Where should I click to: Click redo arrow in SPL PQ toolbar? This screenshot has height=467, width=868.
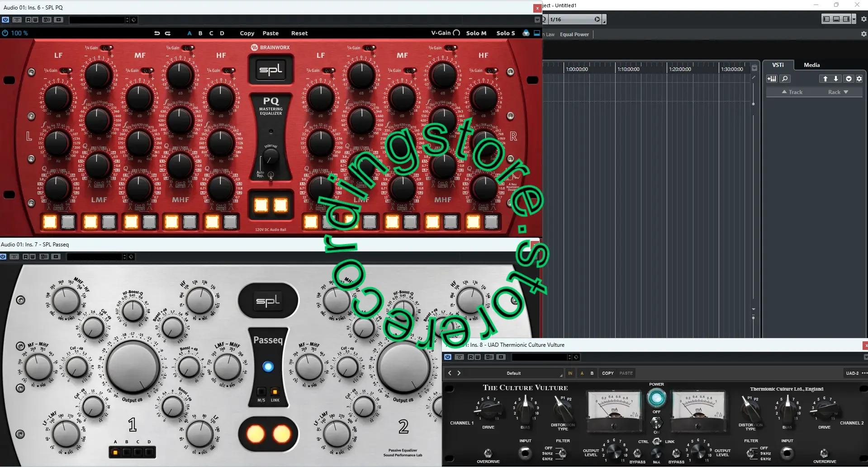pyautogui.click(x=168, y=33)
